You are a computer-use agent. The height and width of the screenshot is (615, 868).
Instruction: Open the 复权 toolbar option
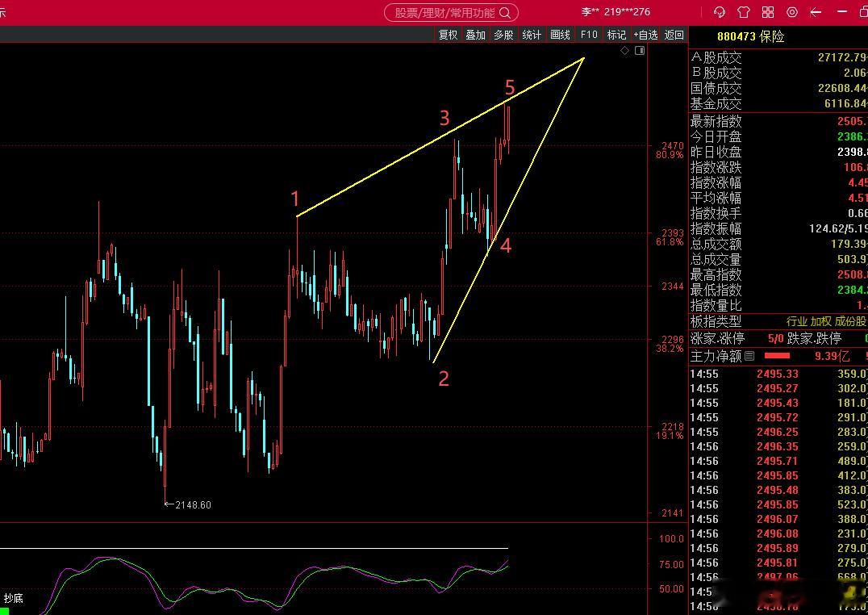(x=449, y=35)
